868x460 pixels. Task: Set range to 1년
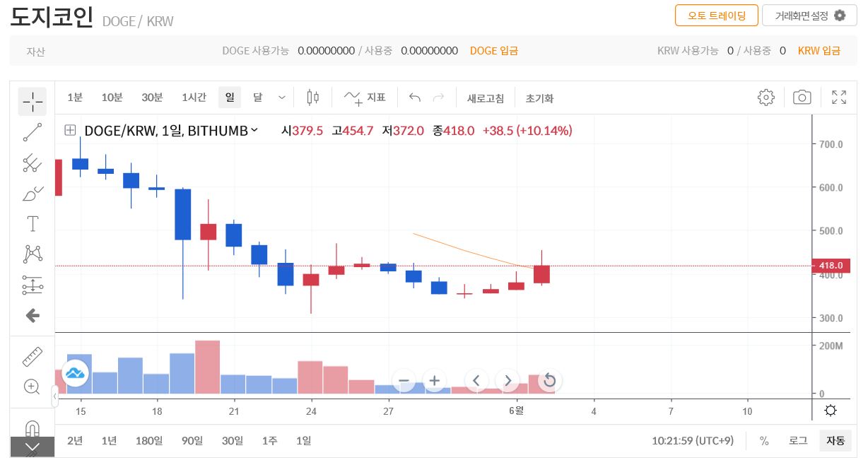click(109, 441)
